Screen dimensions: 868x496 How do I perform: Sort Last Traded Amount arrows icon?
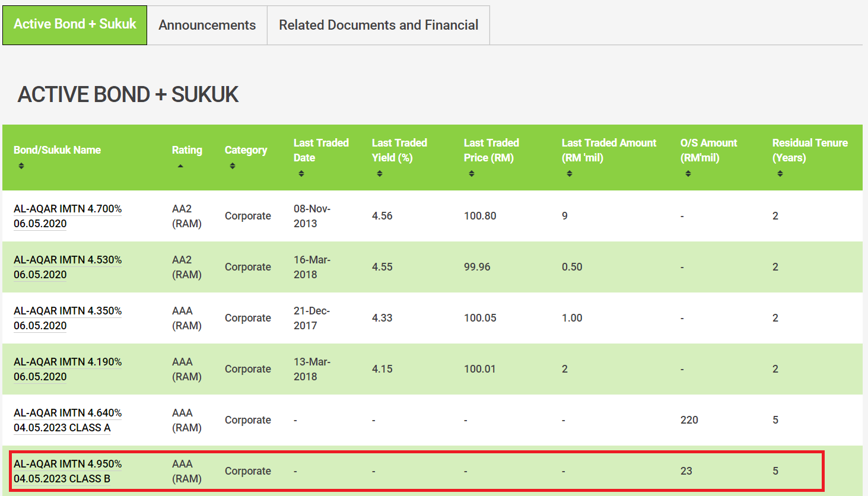point(570,174)
